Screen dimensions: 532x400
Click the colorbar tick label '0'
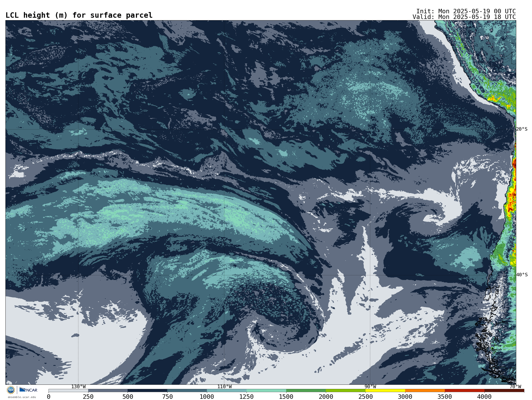(49, 397)
